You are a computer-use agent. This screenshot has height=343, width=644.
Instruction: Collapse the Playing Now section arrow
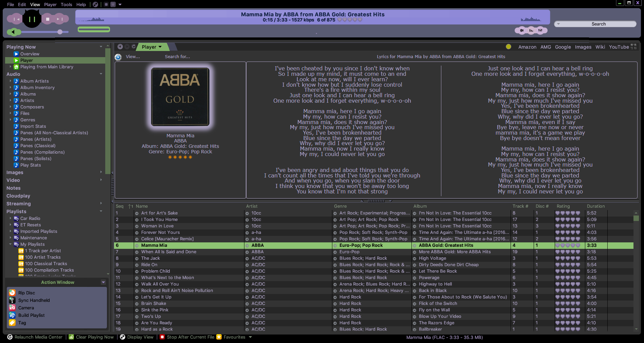click(x=101, y=47)
